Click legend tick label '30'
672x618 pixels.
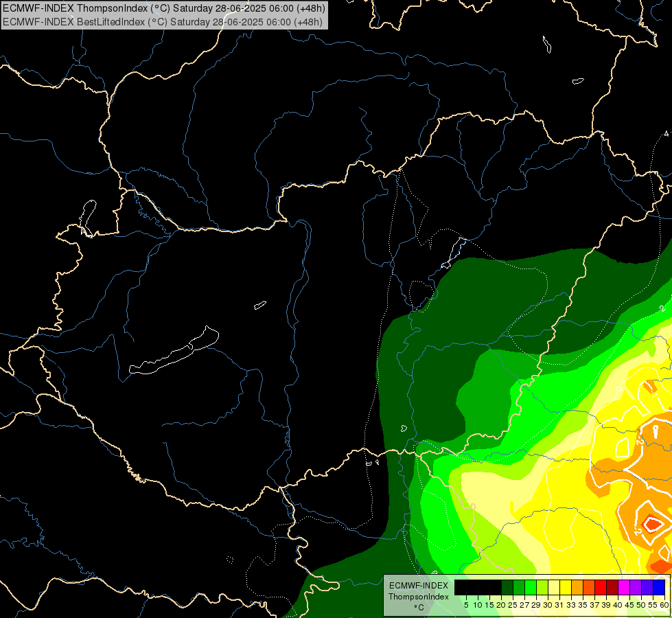(548, 605)
